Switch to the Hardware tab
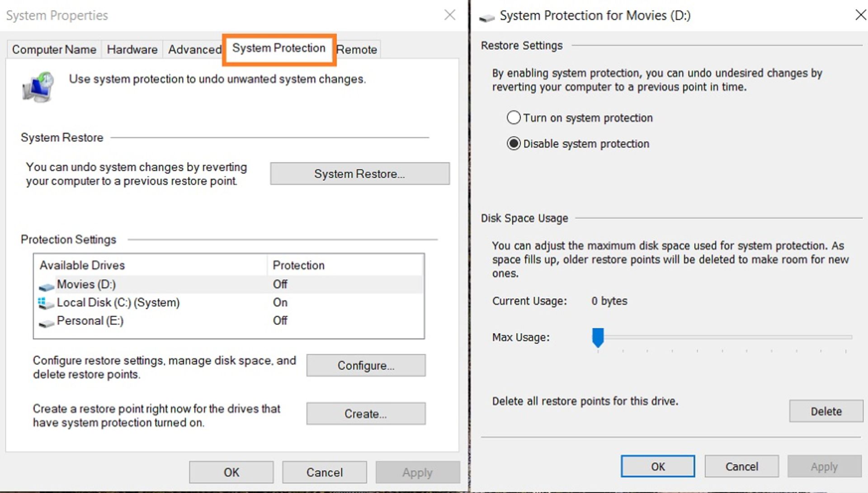Image resolution: width=868 pixels, height=493 pixels. coord(132,49)
